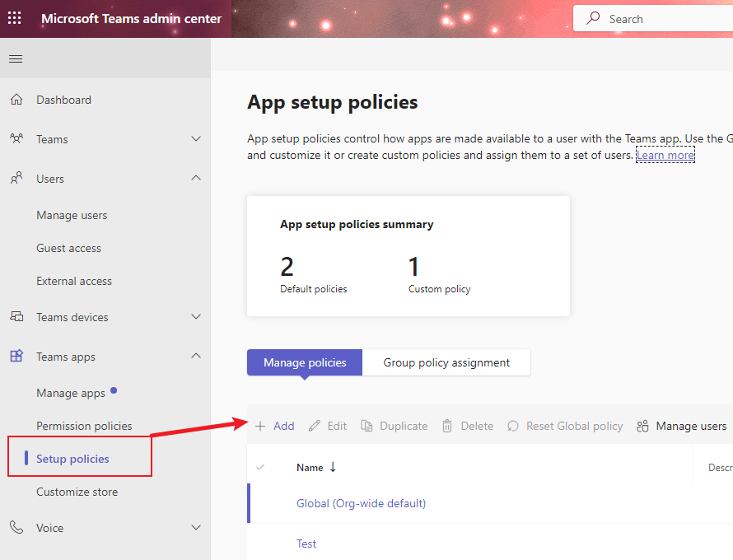The image size is (733, 560).
Task: Click the Add plus icon
Action: pos(260,426)
